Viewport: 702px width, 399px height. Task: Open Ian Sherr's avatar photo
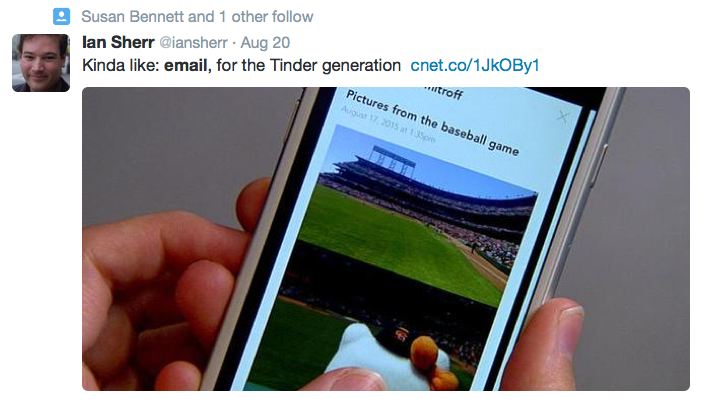[x=41, y=63]
